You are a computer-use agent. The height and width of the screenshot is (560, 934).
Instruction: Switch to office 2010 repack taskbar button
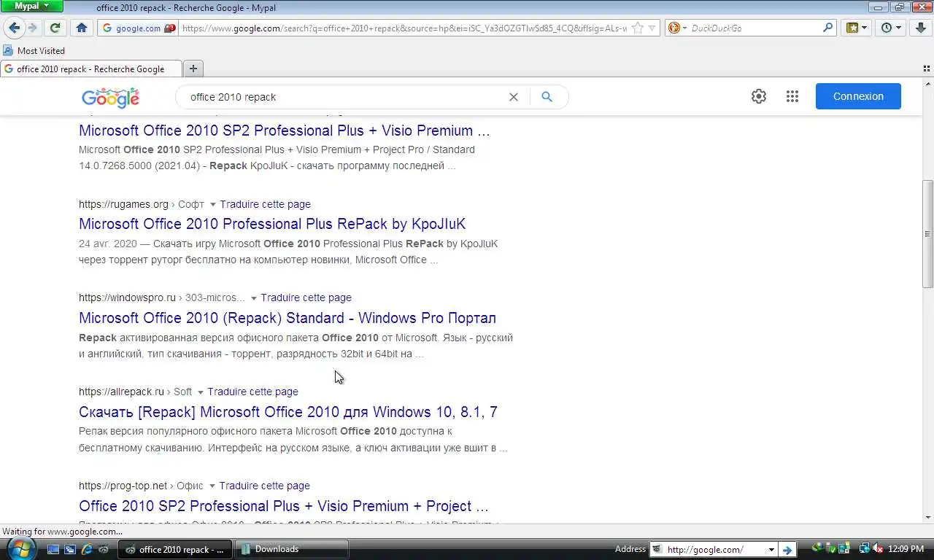point(175,549)
